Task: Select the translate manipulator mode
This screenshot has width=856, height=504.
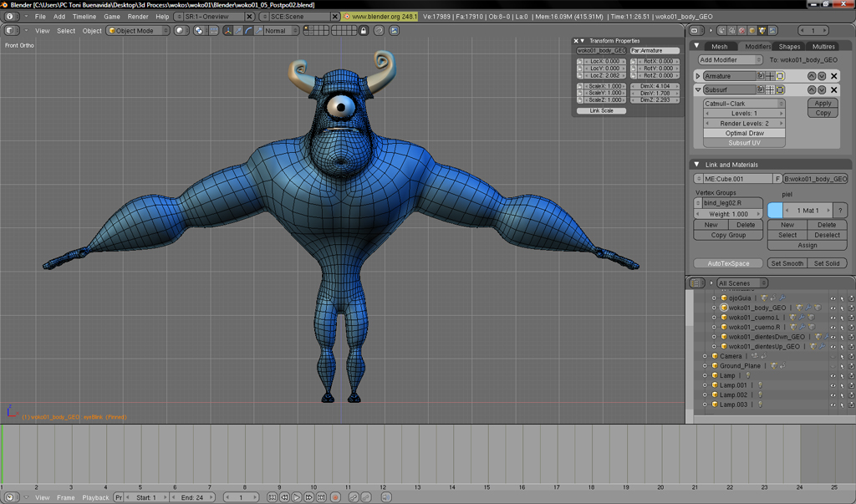Action: click(x=238, y=31)
